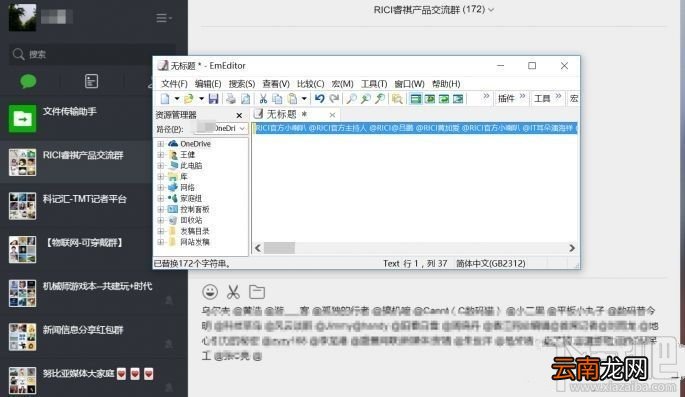This screenshot has height=397, width=685.
Task: Toggle the third wrap mode button
Action: tap(444, 99)
